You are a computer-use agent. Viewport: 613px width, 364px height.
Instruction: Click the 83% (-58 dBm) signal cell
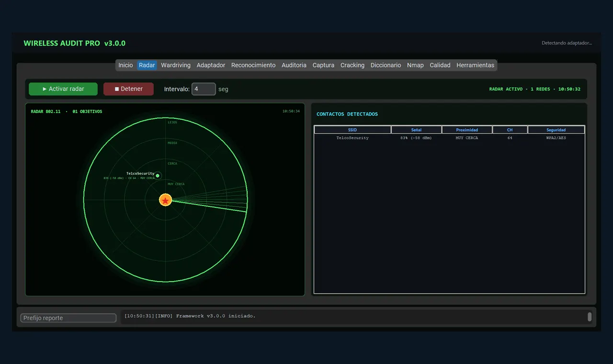click(416, 138)
